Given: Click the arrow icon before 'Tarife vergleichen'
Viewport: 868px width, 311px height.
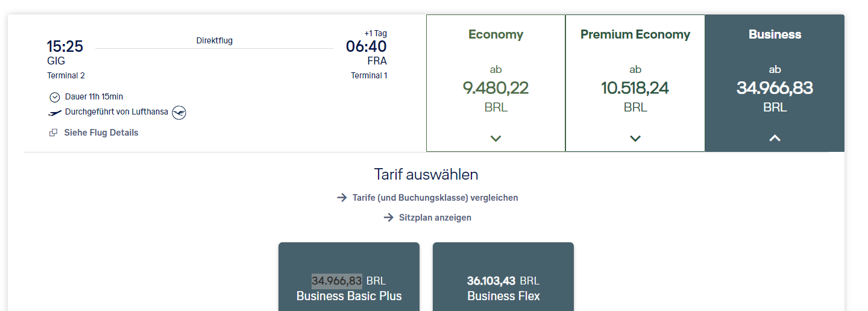Looking at the screenshot, I should pyautogui.click(x=342, y=198).
